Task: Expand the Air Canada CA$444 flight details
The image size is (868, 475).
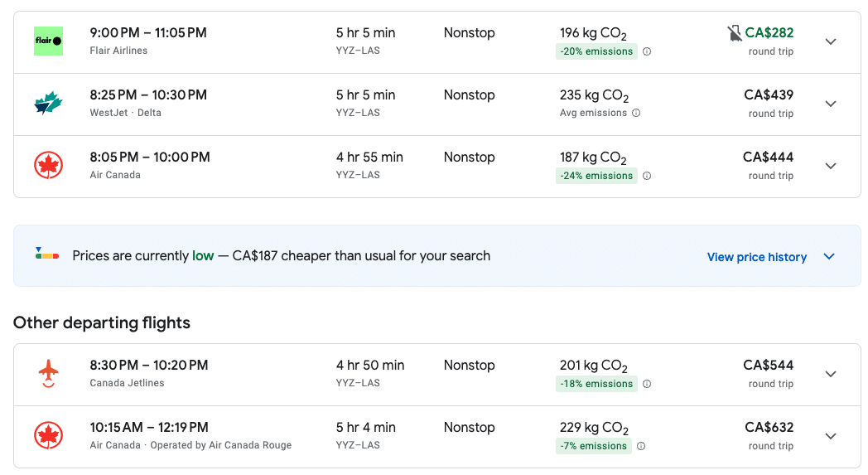Action: point(831,167)
